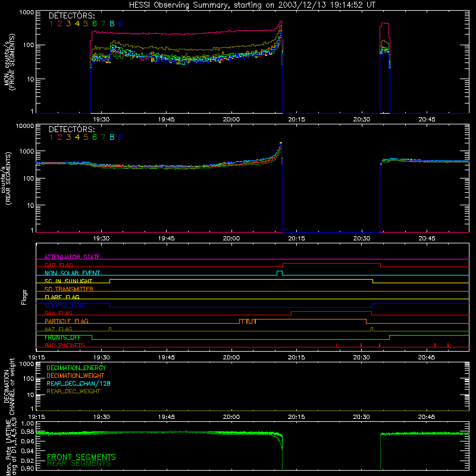Click DECIMATION CHANNEL or weight axis title
This screenshot has width=476, height=476.
9,386
